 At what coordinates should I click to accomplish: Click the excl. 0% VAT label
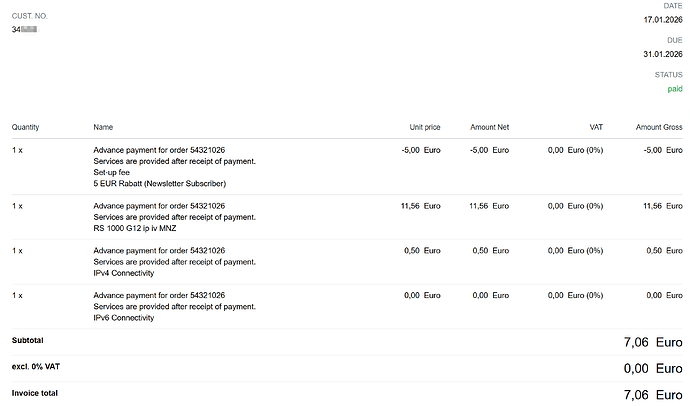pyautogui.click(x=36, y=366)
